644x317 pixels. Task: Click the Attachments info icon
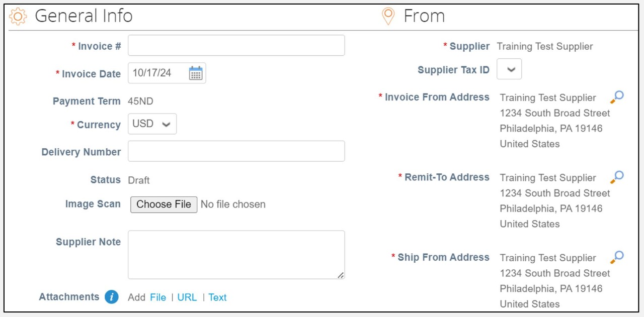pos(112,297)
